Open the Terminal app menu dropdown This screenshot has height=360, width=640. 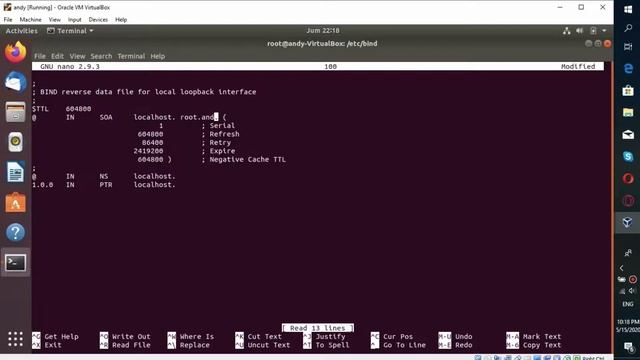pyautogui.click(x=70, y=31)
